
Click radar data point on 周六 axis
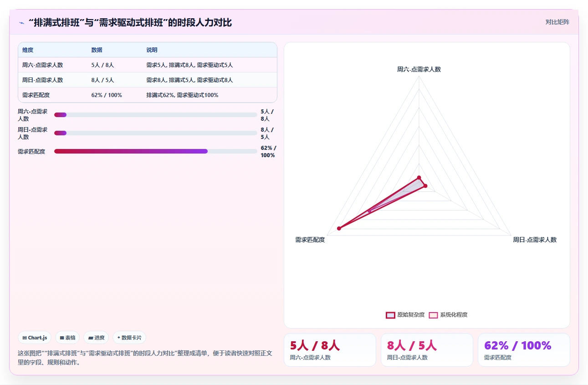coord(419,178)
